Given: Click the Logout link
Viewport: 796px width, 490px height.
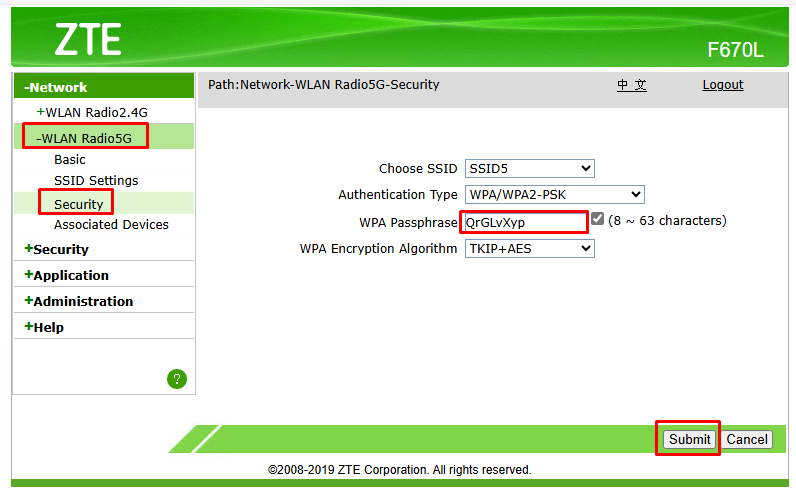Looking at the screenshot, I should click(x=723, y=85).
